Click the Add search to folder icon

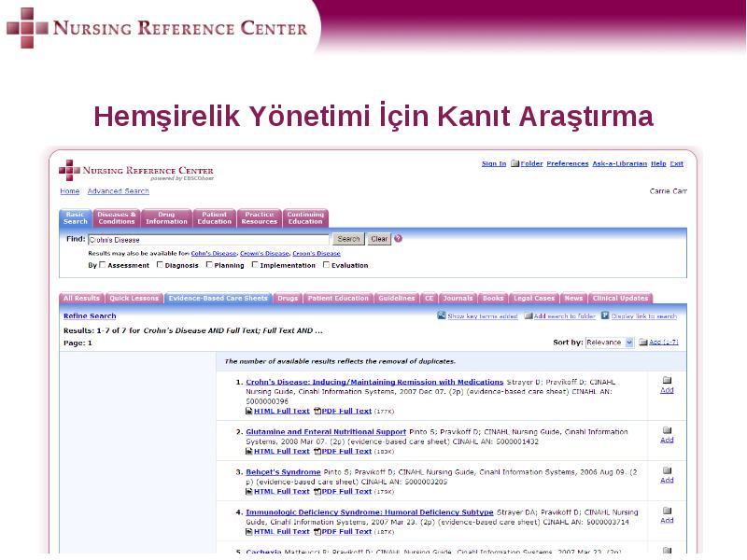pyautogui.click(x=529, y=315)
